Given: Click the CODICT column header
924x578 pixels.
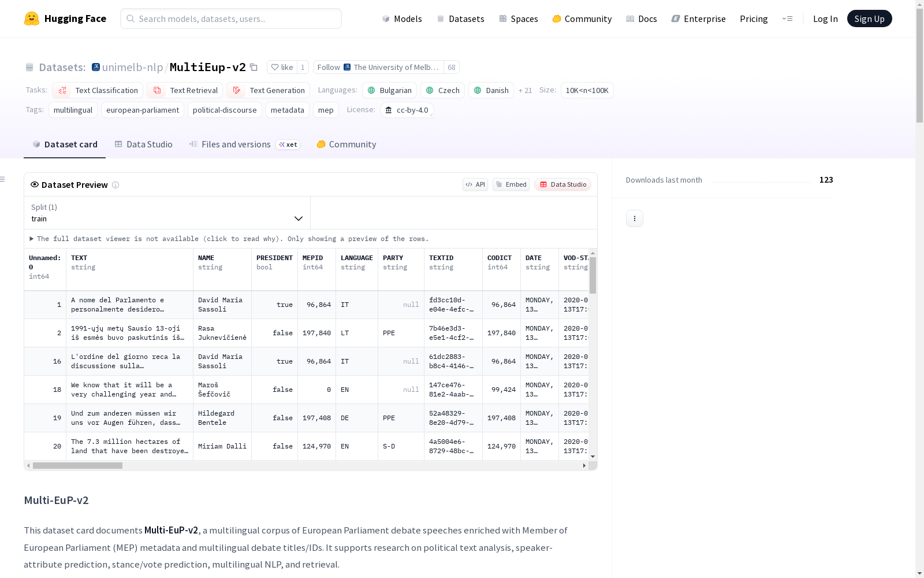Looking at the screenshot, I should pyautogui.click(x=501, y=269).
